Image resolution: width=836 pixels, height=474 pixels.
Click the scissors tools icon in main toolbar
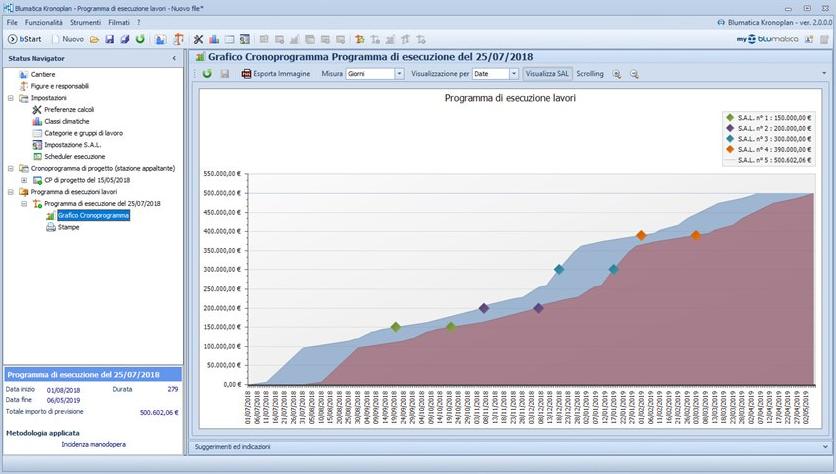pos(198,39)
